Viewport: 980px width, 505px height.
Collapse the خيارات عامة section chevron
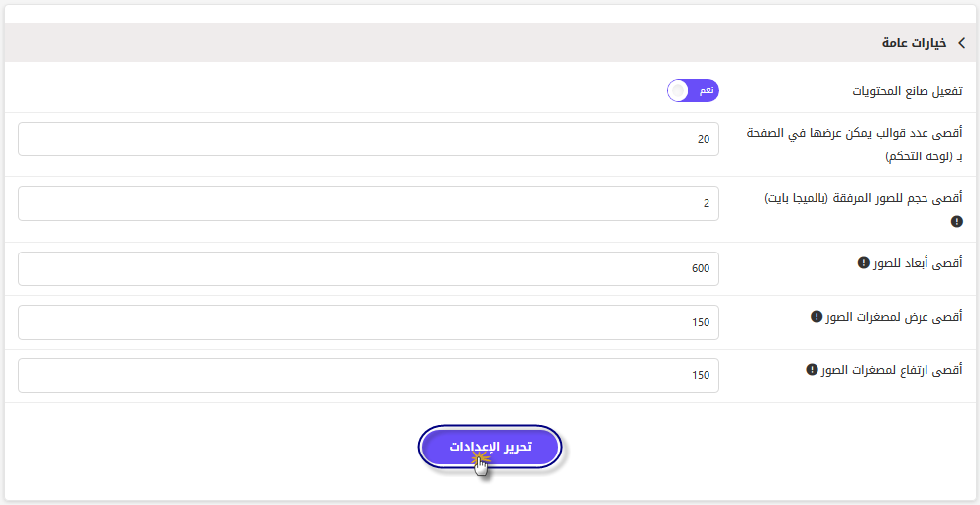click(961, 43)
